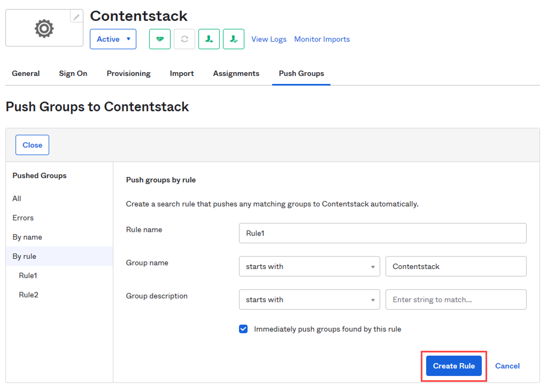Click the user with checkmark icon
The width and height of the screenshot is (547, 392).
tap(233, 39)
